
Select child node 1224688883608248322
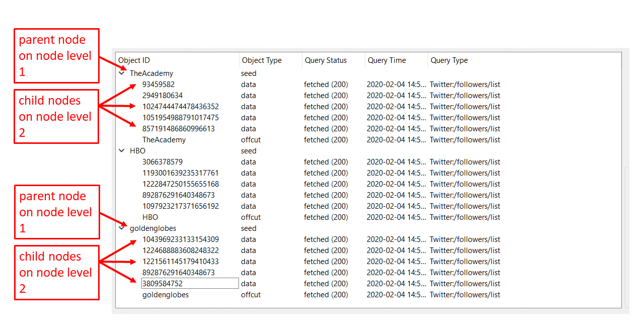(181, 251)
